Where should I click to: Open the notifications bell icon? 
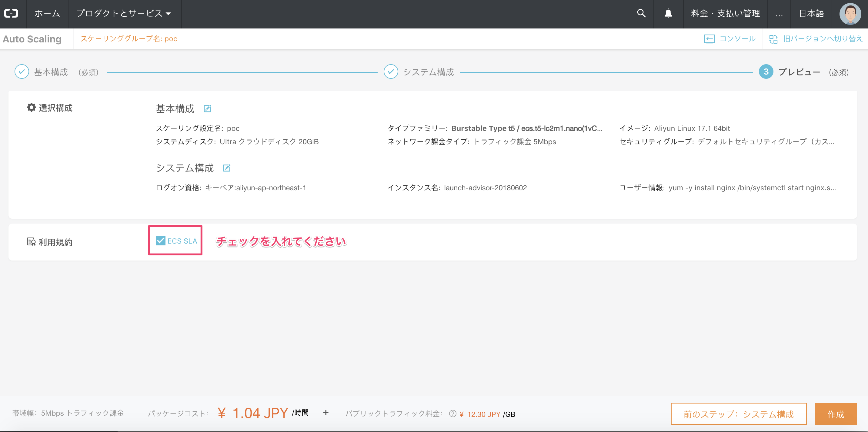coord(668,13)
